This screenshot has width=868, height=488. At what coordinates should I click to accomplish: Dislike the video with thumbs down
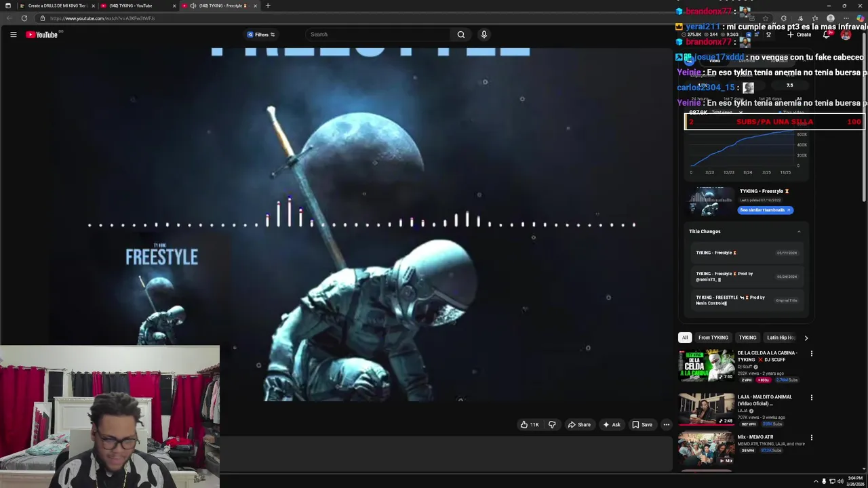(552, 425)
